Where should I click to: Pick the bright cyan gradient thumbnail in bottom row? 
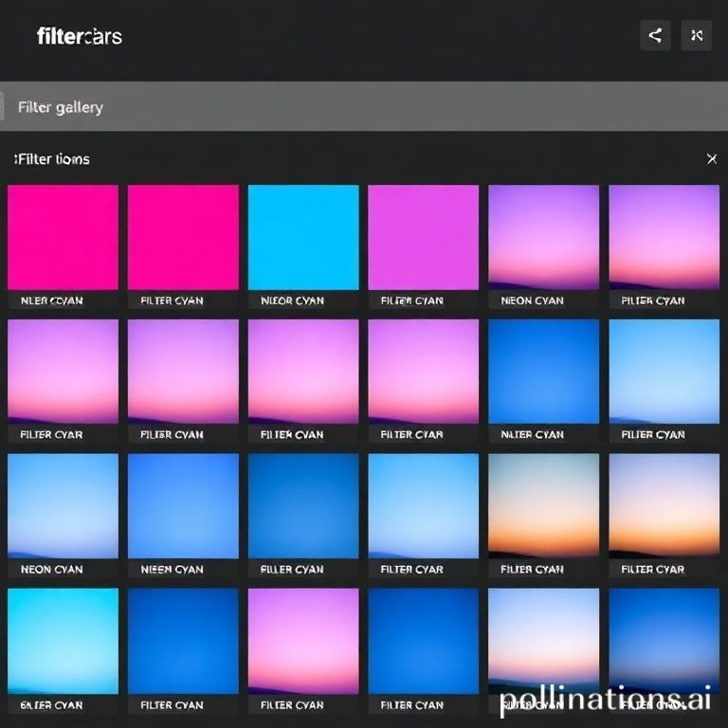click(64, 641)
